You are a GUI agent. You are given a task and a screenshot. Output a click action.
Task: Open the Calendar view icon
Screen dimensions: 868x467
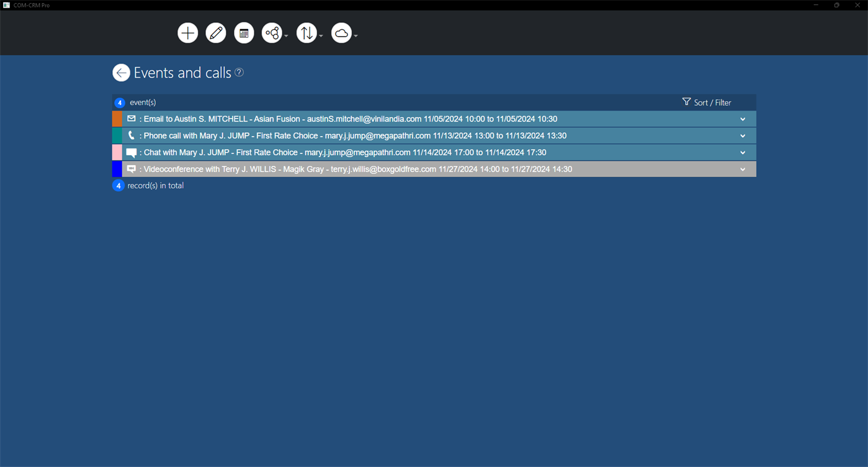pyautogui.click(x=243, y=32)
